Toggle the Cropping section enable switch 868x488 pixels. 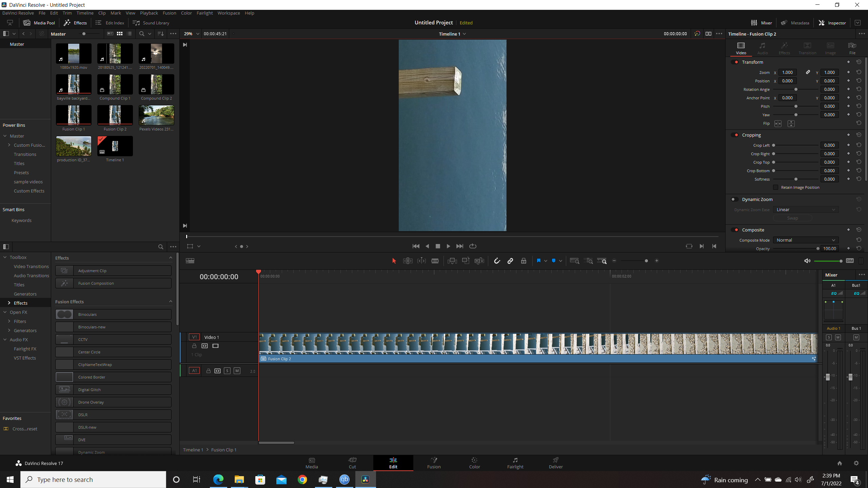(x=735, y=135)
